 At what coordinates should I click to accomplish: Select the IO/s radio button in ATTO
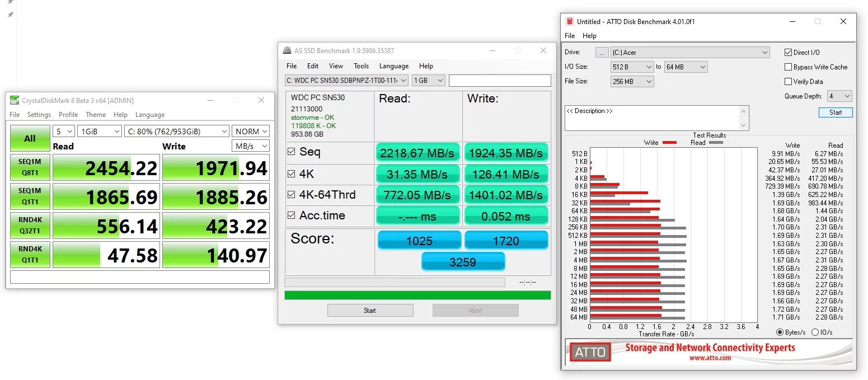point(815,332)
